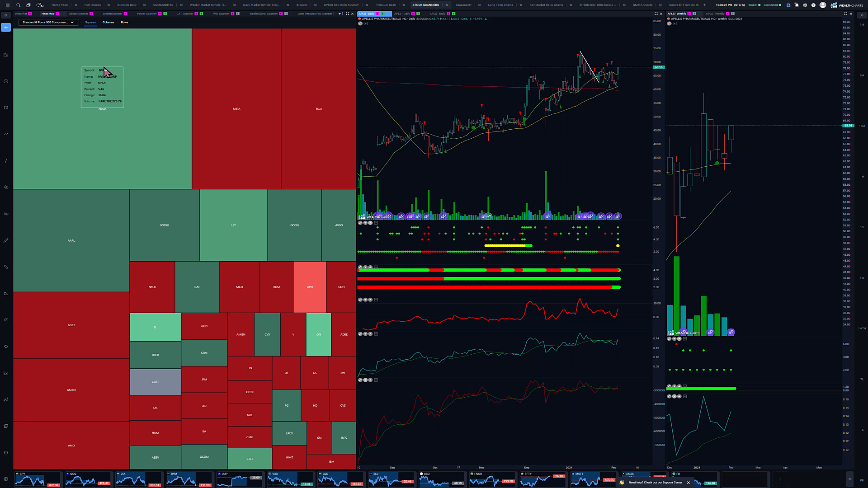Open Standard & Poors 500 Components dropdown

[x=48, y=22]
